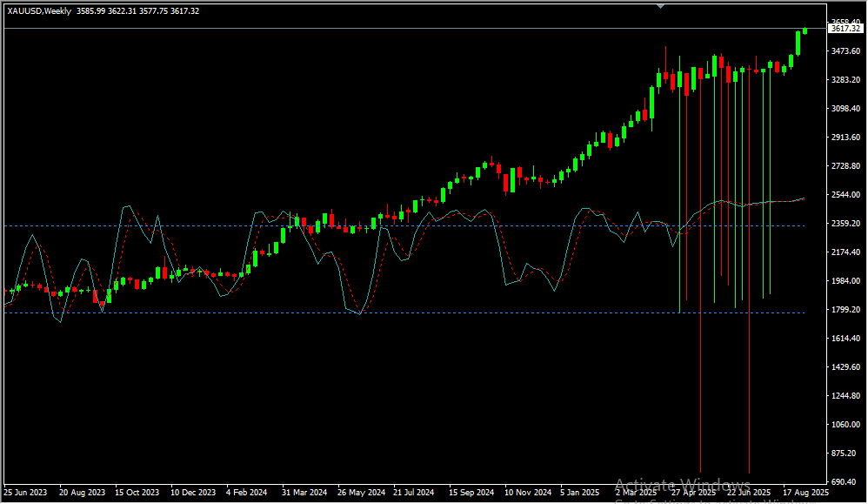Click the 17 Aug 2025 date label
Viewport: 868px width, 504px height.
806,492
